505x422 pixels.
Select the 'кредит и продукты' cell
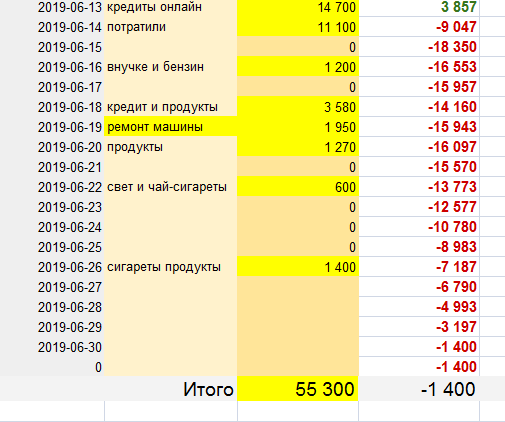pos(170,107)
